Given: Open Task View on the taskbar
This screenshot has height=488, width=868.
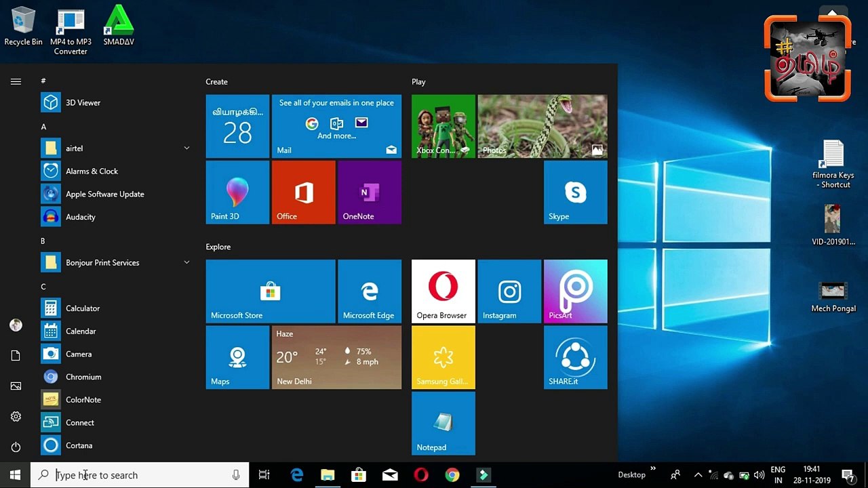Looking at the screenshot, I should (x=264, y=475).
